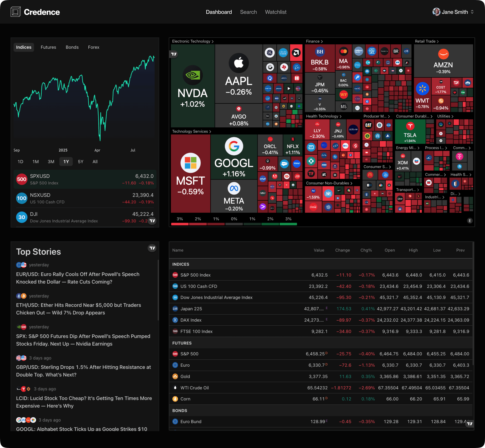Switch to the Indices tab
The width and height of the screenshot is (485, 448).
[x=24, y=47]
